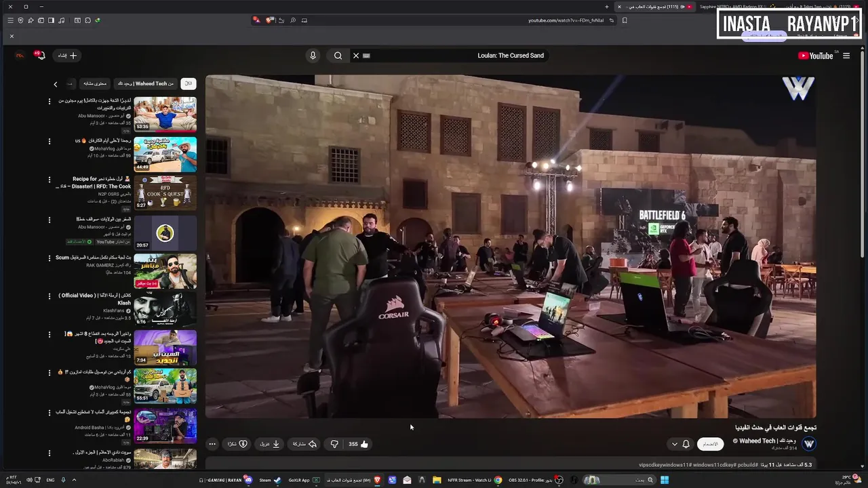Image resolution: width=868 pixels, height=488 pixels.
Task: Click the pin icon in browser toolbar
Action: pos(31,20)
